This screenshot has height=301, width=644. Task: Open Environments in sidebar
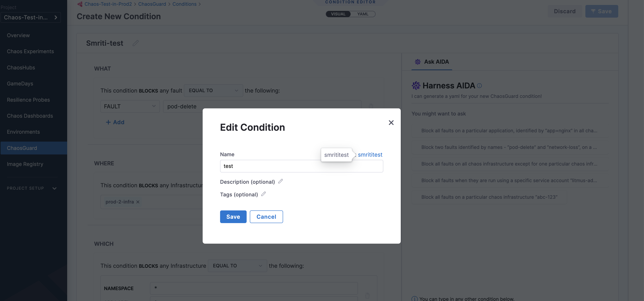(23, 132)
